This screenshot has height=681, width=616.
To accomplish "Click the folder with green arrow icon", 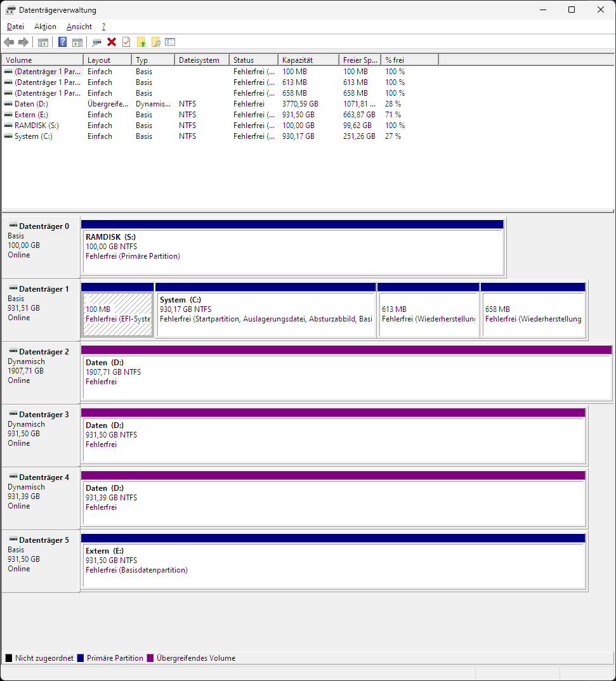I will pyautogui.click(x=141, y=42).
